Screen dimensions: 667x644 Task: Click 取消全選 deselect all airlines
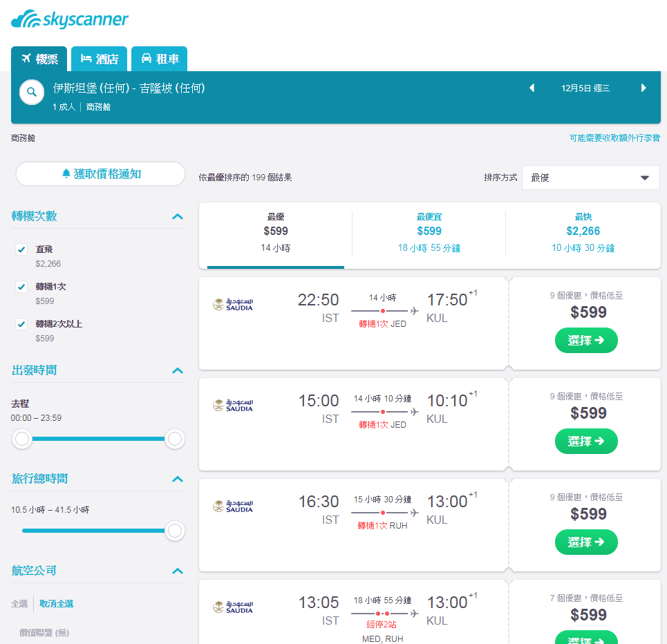pyautogui.click(x=56, y=604)
